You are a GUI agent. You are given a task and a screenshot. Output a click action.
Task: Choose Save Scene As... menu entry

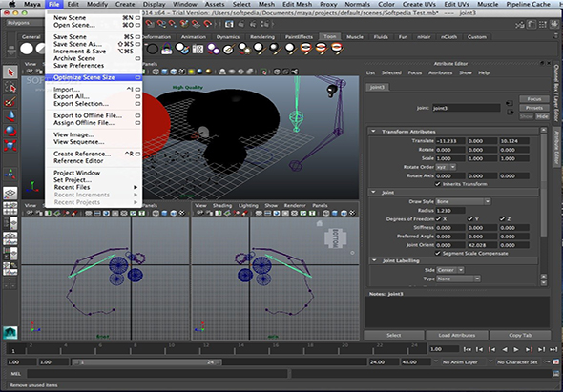coord(94,44)
